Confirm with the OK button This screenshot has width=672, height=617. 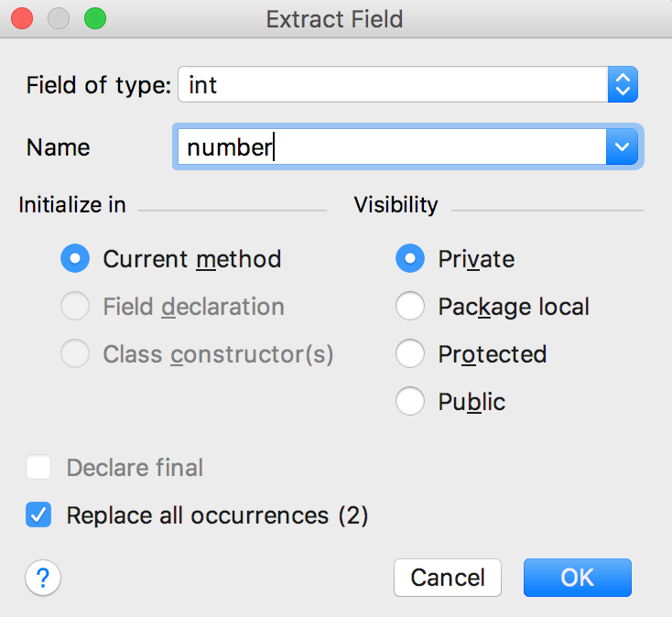pos(578,578)
